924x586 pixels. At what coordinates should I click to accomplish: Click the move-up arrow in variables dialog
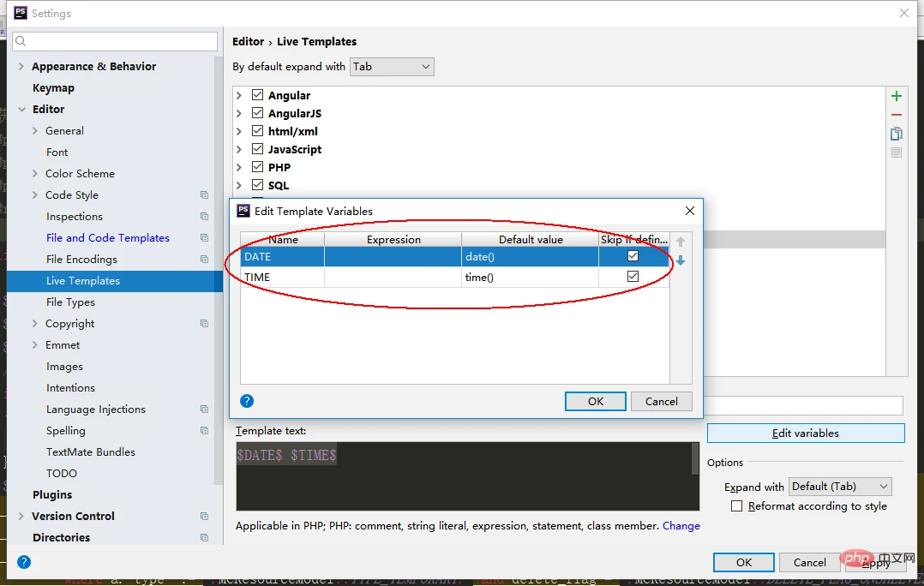point(681,242)
